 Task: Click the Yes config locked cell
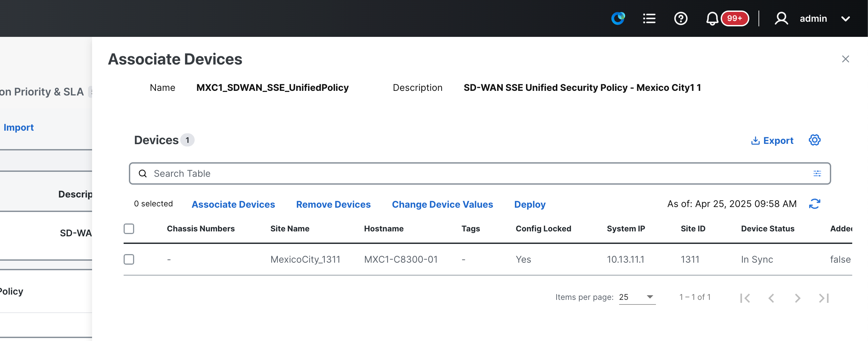point(523,259)
